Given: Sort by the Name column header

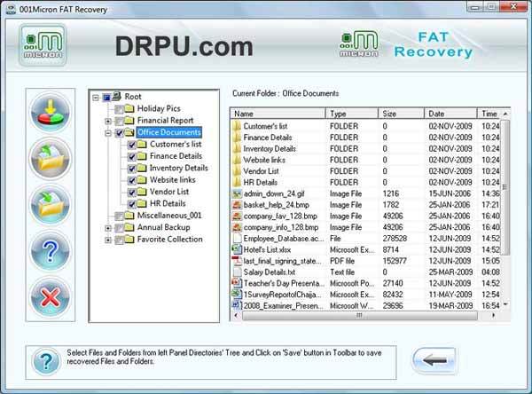Looking at the screenshot, I should tap(278, 114).
